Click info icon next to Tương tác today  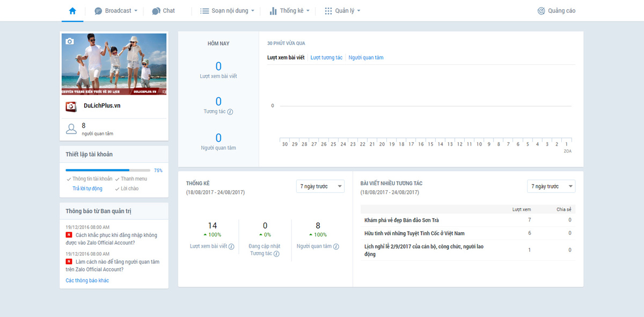click(x=230, y=112)
